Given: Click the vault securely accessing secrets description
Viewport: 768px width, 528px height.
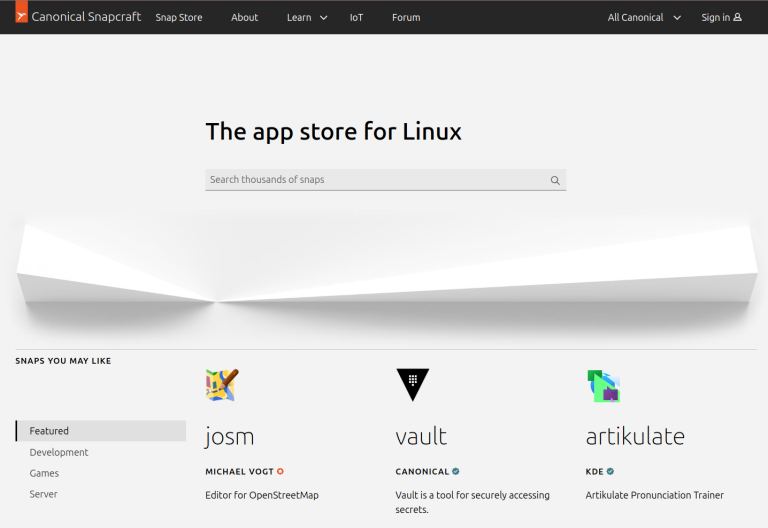Looking at the screenshot, I should (472, 502).
